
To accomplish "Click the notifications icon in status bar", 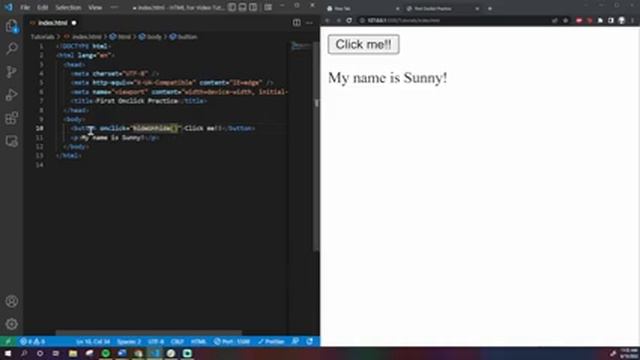I will [x=310, y=341].
